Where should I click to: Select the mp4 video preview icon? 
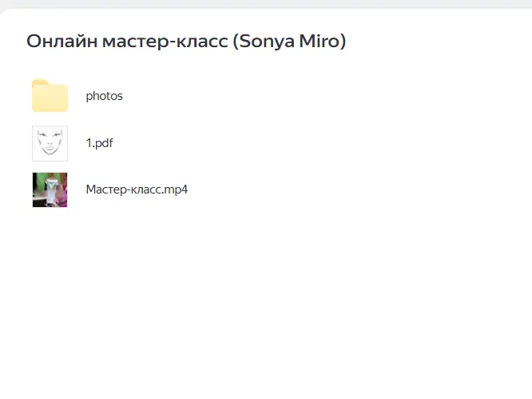(x=50, y=190)
